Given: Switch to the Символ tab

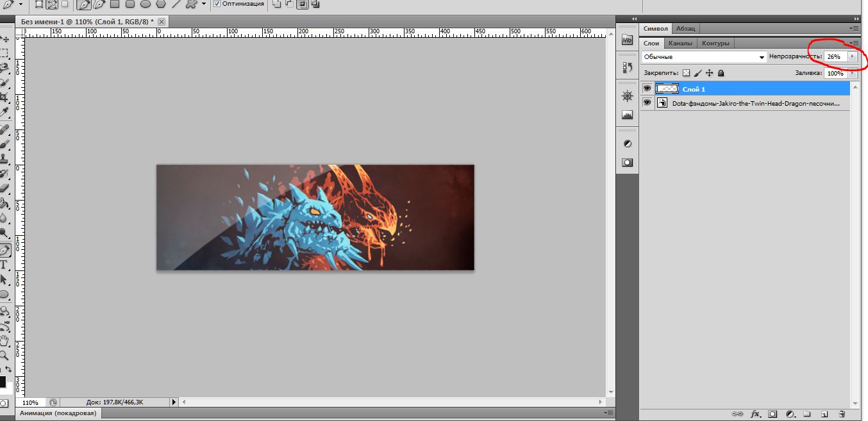Looking at the screenshot, I should (655, 28).
